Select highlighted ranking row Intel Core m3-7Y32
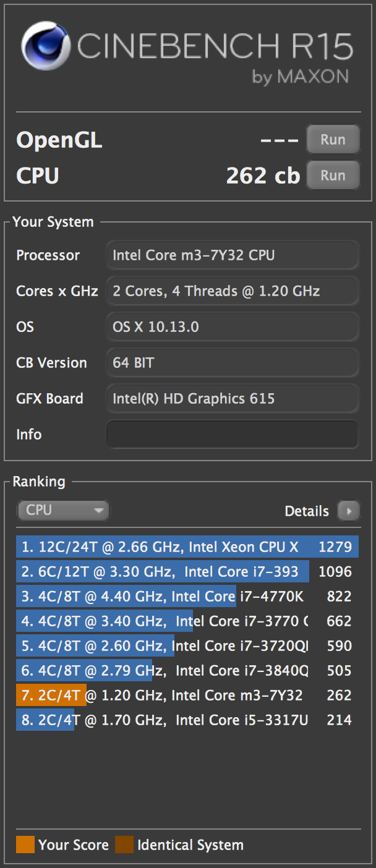Viewport: 376px width, 868px height. click(187, 695)
